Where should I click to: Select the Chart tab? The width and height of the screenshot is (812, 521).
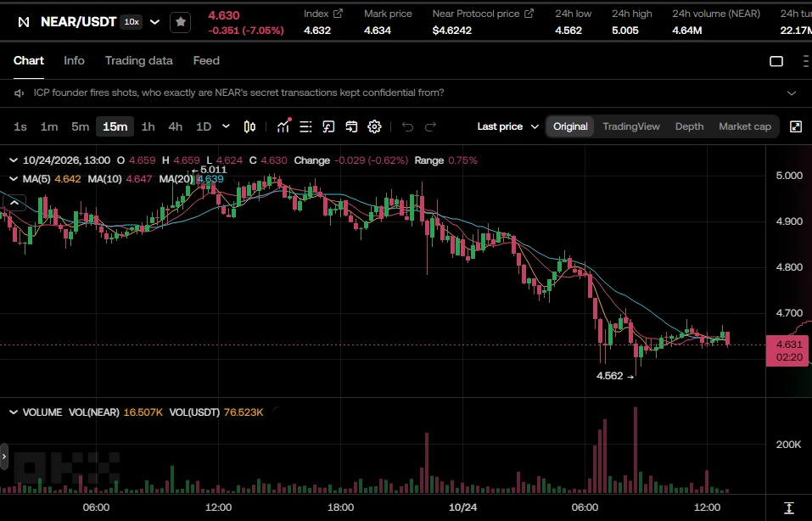[29, 60]
